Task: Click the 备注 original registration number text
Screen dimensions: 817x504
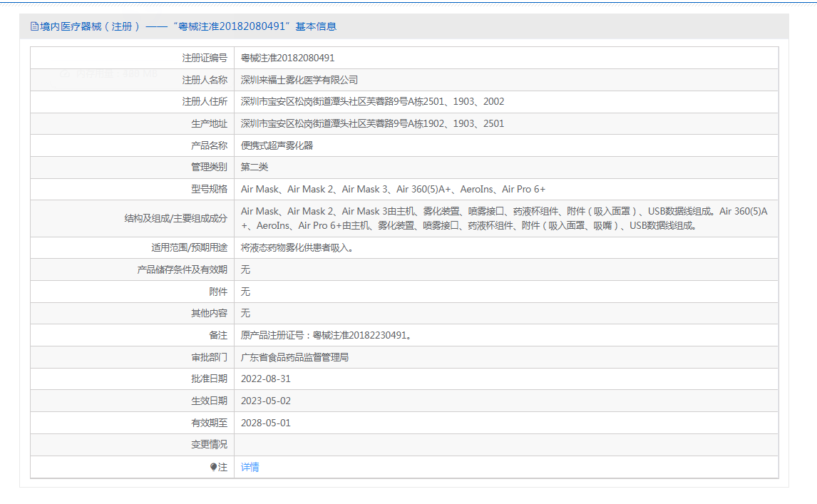Action: (x=326, y=335)
